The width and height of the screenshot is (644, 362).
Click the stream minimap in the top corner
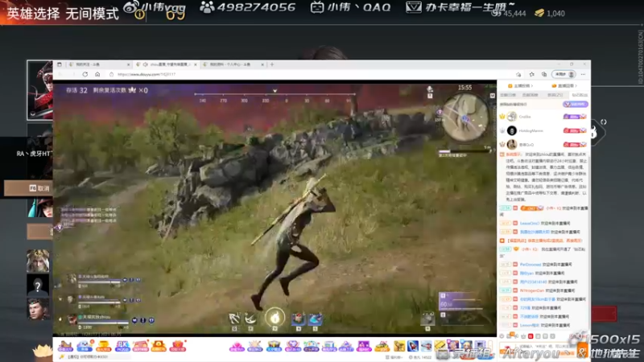tap(466, 117)
